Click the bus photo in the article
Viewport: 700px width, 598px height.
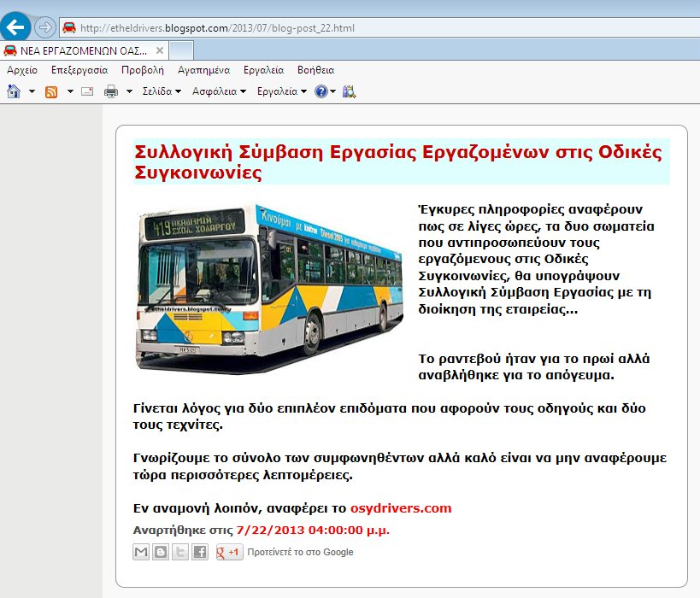tap(269, 288)
